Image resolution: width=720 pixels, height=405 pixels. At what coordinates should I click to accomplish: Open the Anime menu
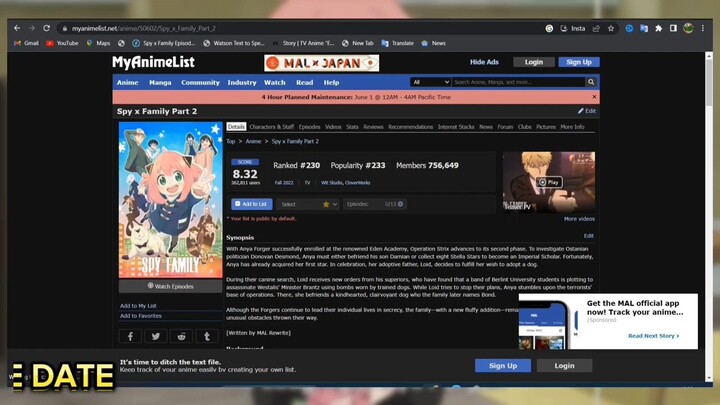coord(128,83)
